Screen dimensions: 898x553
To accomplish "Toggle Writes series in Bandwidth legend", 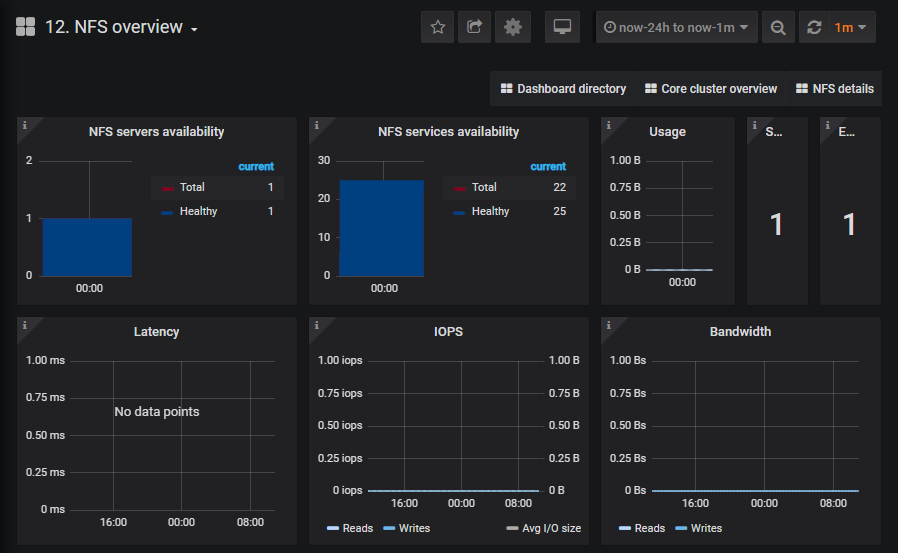I will pos(698,528).
